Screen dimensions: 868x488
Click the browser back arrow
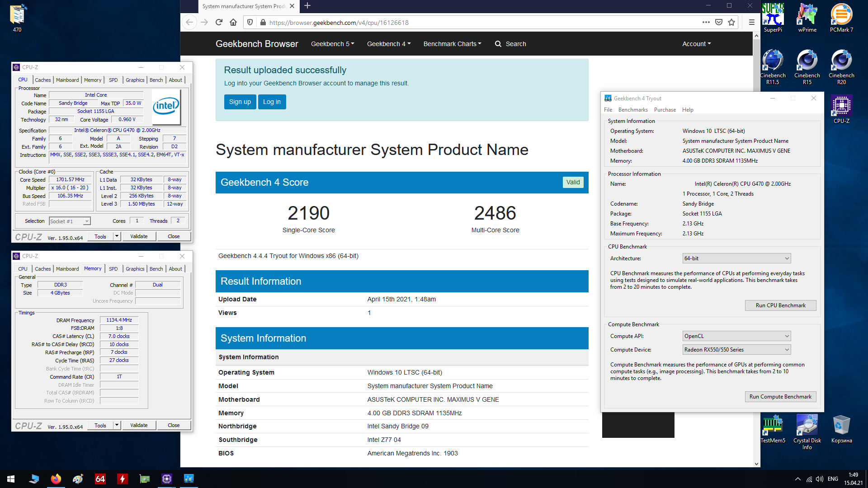click(x=189, y=22)
